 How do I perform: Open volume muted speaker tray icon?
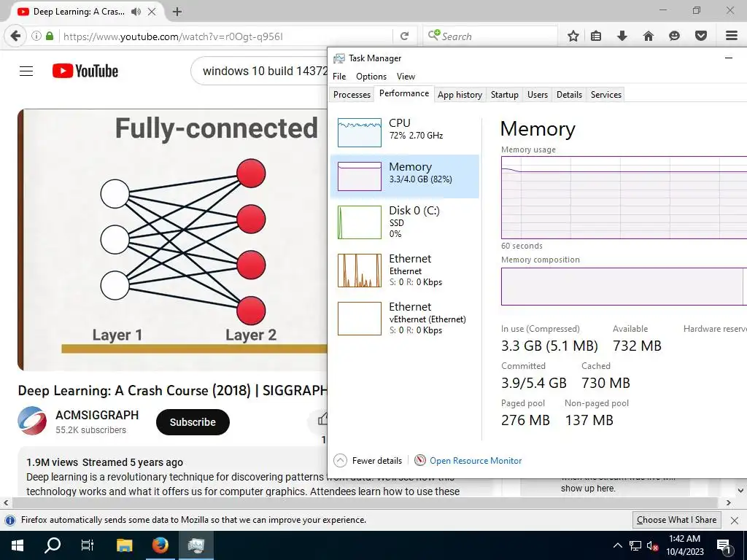(x=652, y=545)
